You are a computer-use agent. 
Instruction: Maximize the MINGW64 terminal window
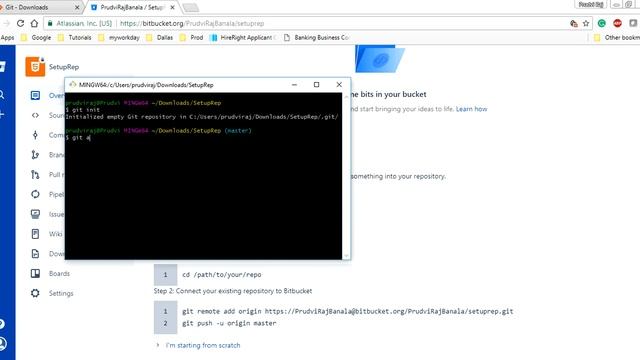point(316,84)
